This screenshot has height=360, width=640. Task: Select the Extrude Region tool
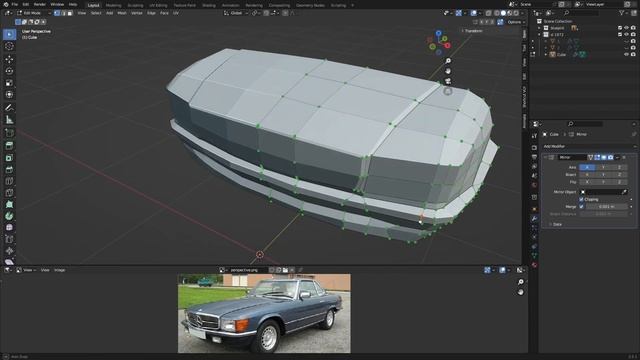click(x=9, y=146)
